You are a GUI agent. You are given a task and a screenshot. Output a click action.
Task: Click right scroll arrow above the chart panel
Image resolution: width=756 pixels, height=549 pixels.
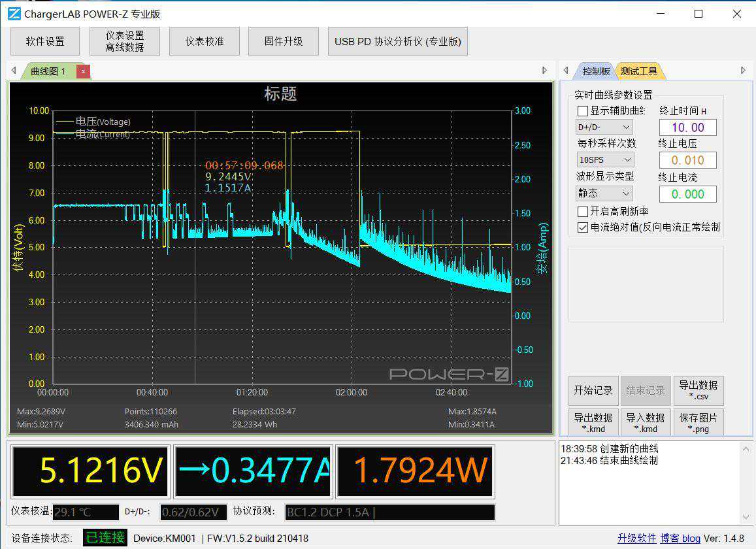[x=545, y=71]
